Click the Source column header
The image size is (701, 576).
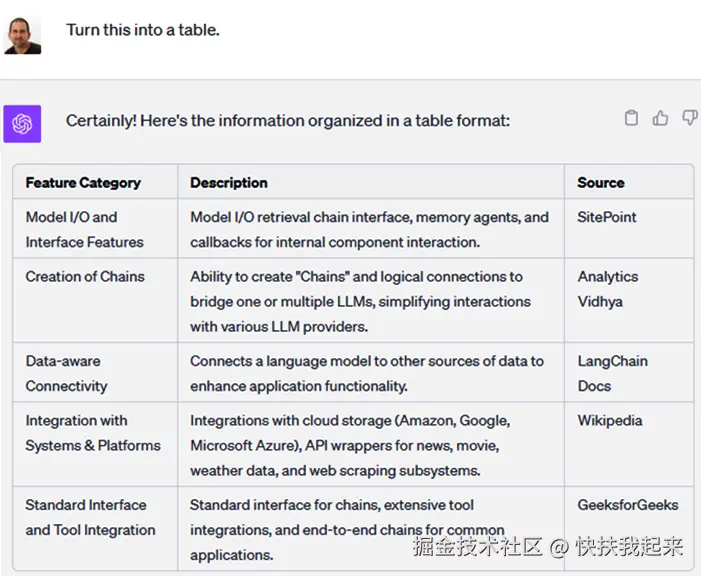click(600, 183)
